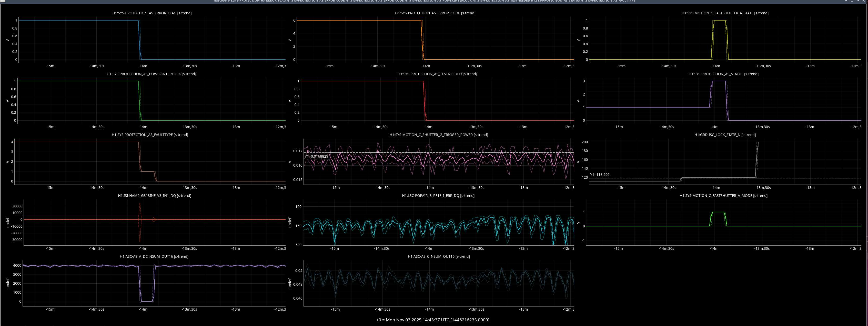Click the ASC-AS_A_DC_NSUM plot title
Image resolution: width=868 pixels, height=326 pixels.
(x=154, y=256)
